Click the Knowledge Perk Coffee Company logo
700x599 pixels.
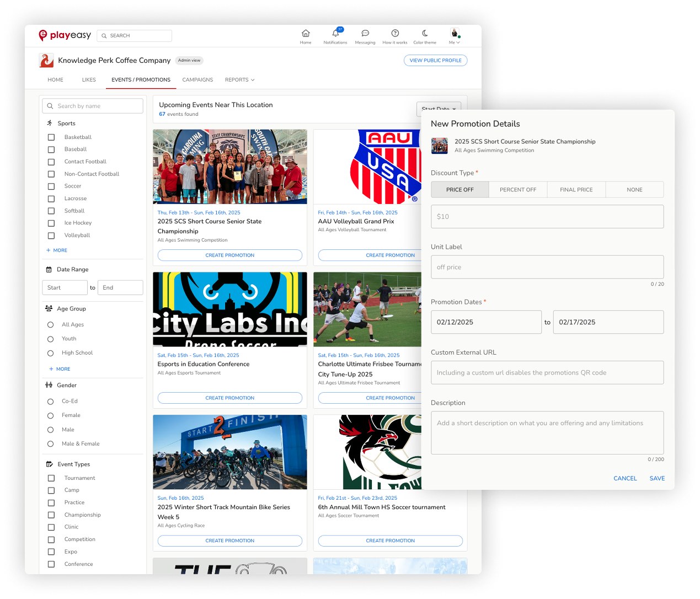click(47, 61)
